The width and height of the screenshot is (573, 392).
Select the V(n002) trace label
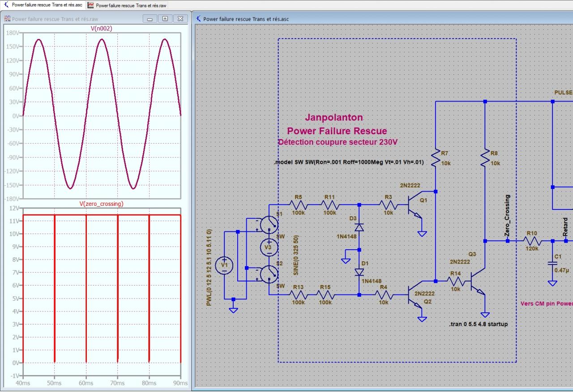pos(102,28)
